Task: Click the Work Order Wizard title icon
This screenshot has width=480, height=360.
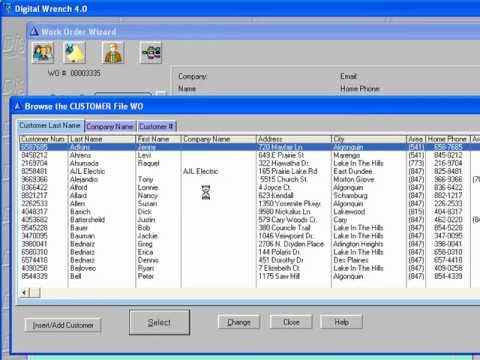Action: click(34, 32)
